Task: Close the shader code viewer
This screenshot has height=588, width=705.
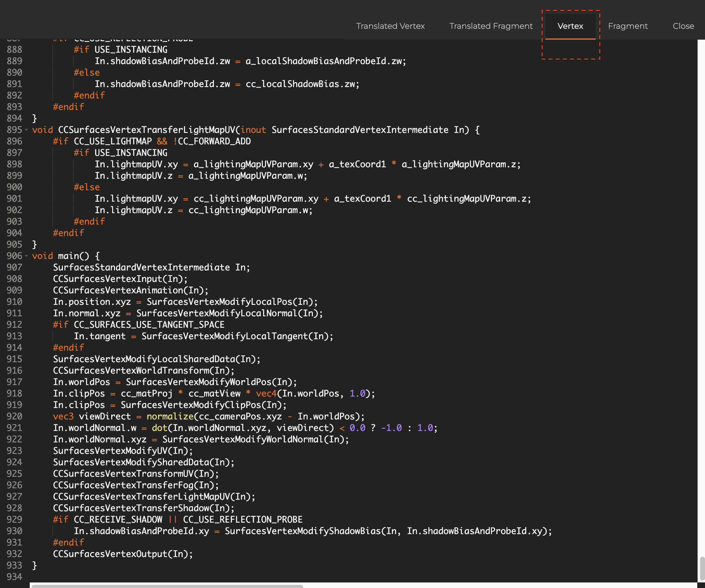Action: point(683,26)
